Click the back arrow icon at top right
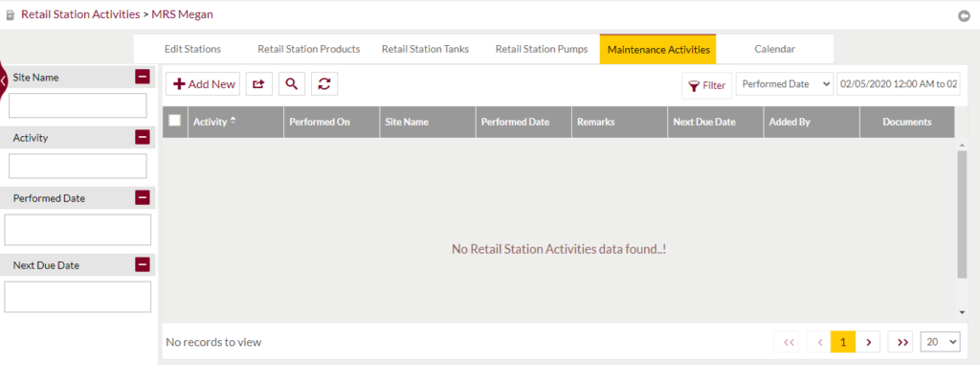980x365 pixels. [965, 16]
